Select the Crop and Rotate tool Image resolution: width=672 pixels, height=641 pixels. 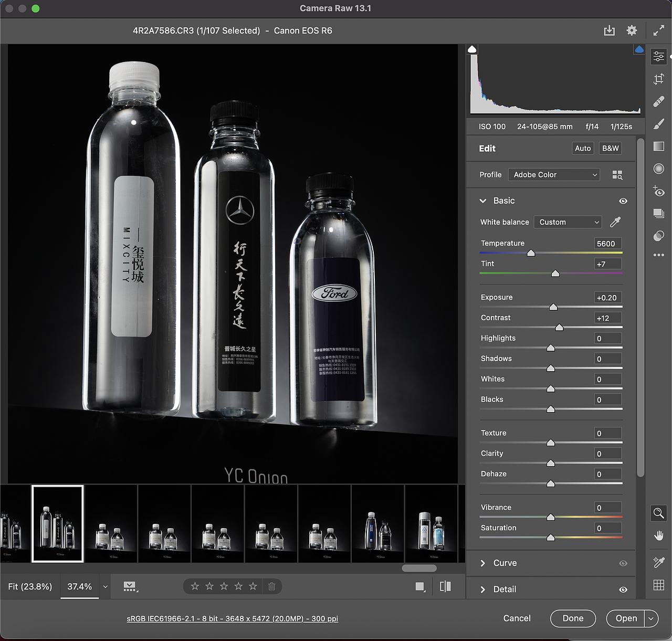659,79
